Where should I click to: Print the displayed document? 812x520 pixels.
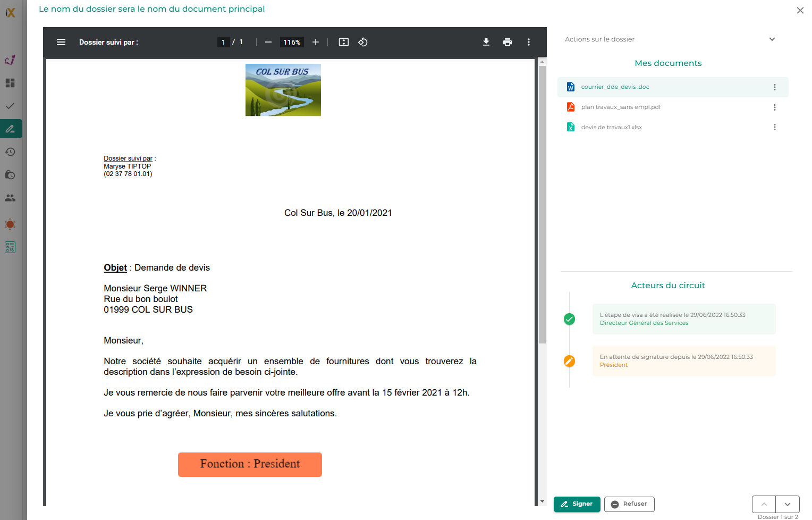click(508, 42)
